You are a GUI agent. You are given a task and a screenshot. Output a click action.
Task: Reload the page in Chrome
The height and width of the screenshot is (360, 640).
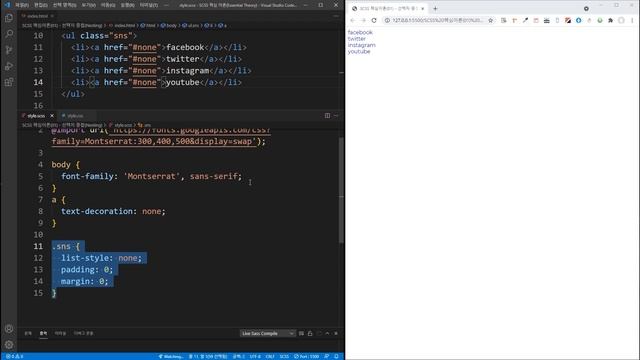374,20
